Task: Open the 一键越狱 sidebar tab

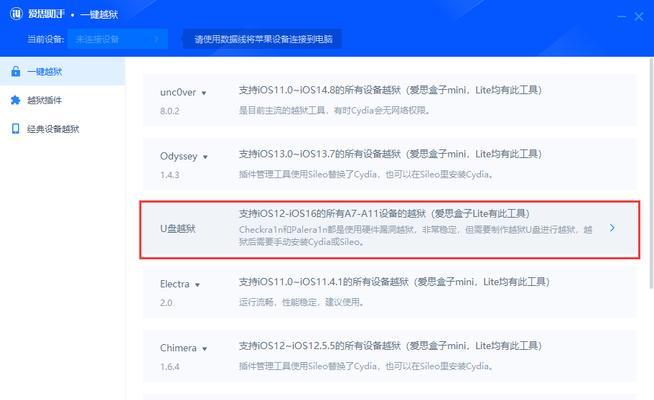Action: (63, 71)
